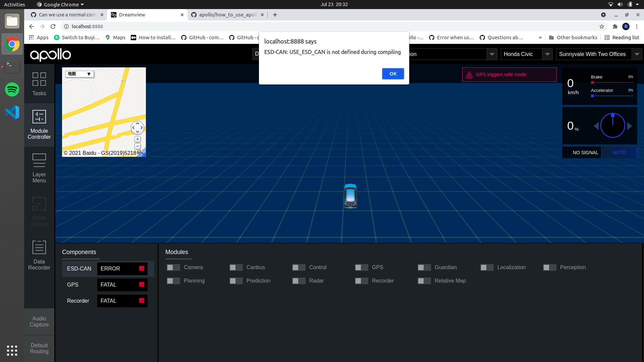Click OK in the alert dialog
Viewport: 644px width, 362px height.
click(393, 74)
